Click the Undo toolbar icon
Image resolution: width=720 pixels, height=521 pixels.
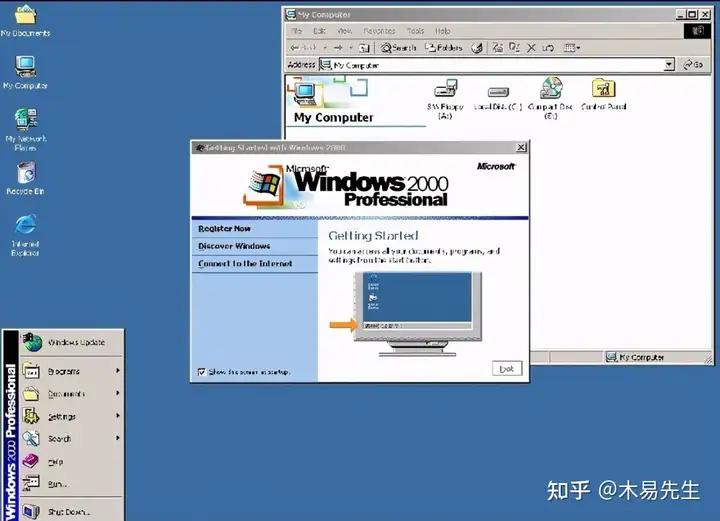(548, 48)
